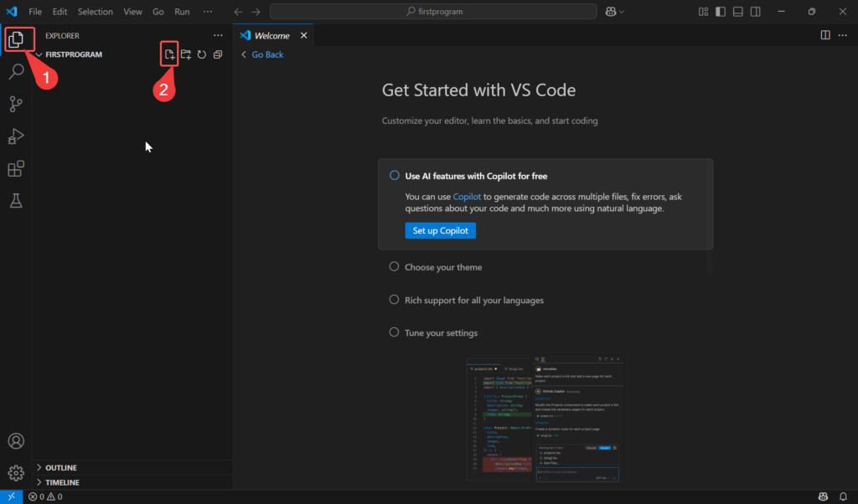
Task: Create a new folder in FIRSTPROGRAM
Action: [186, 54]
